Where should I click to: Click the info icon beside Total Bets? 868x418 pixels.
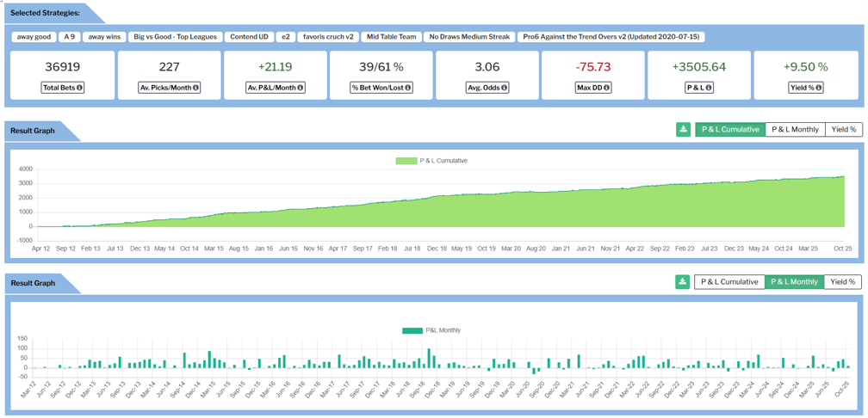80,88
